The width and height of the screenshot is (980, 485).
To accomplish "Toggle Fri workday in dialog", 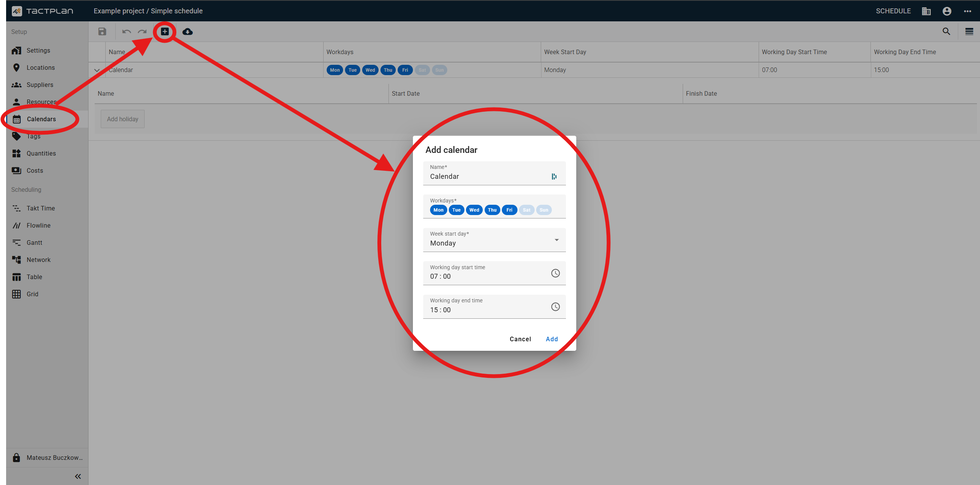I will [x=509, y=210].
